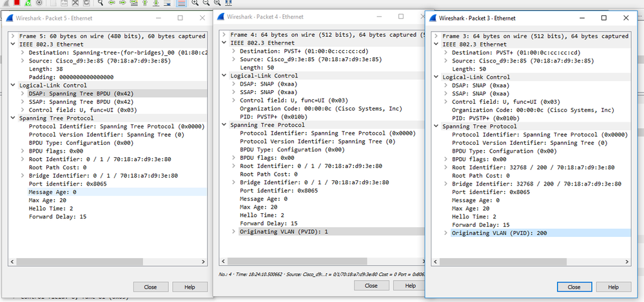Open Help from the Packet 5 dialog
This screenshot has width=644, height=302.
[x=190, y=287]
